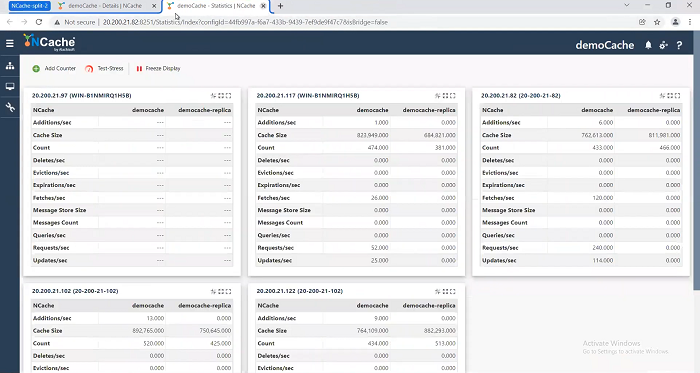This screenshot has height=373, width=700.
Task: Click grid icon in 20.200.21.117 panel header
Action: (445, 95)
